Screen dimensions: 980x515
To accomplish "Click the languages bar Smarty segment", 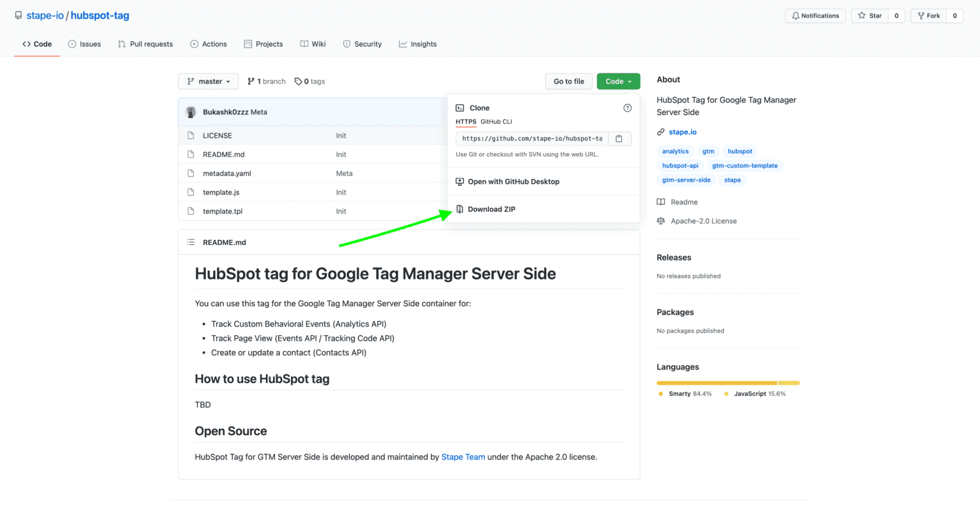I will click(x=716, y=383).
